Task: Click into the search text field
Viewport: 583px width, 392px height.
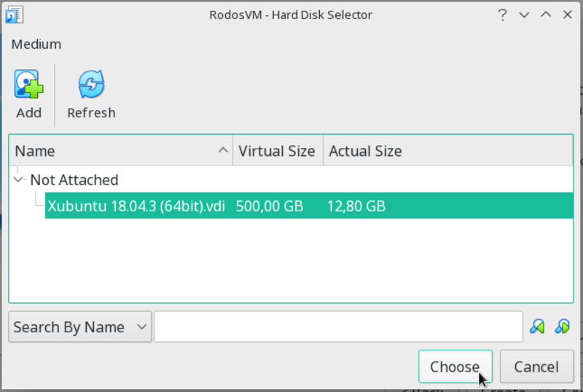Action: pos(338,327)
